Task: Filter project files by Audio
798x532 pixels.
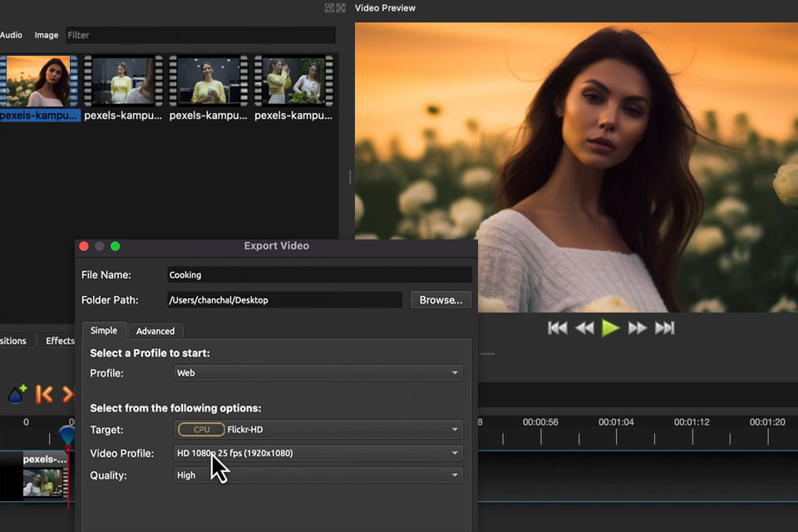Action: 11,35
